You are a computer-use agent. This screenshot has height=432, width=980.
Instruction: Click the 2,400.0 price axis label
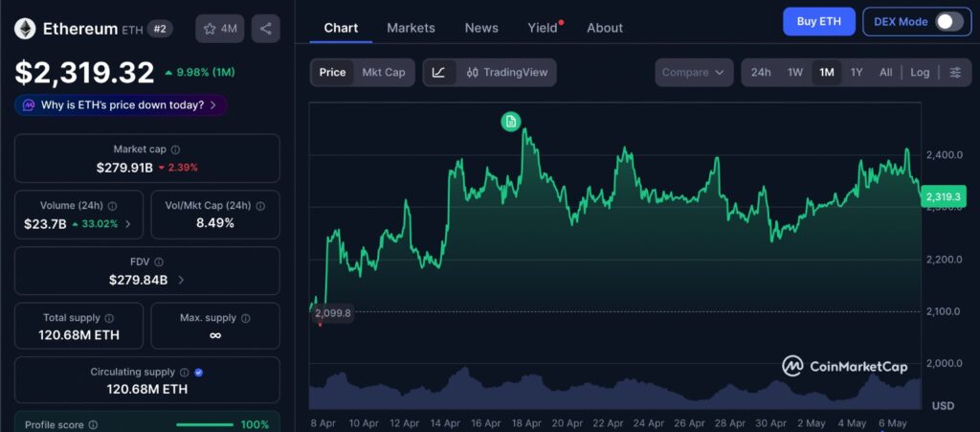point(943,154)
